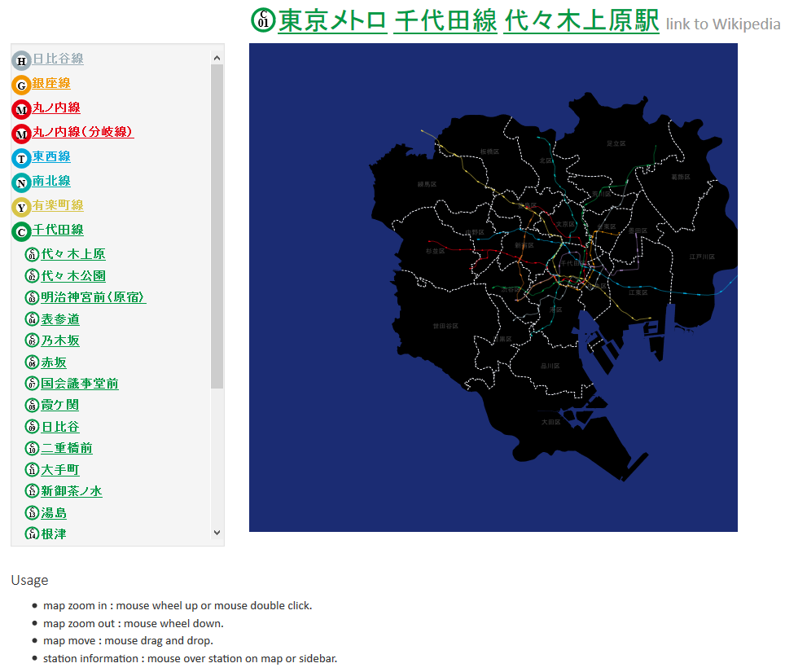Screen dimensions: 785x672
Task: Click 板橋区 ward label on map
Action: point(489,152)
